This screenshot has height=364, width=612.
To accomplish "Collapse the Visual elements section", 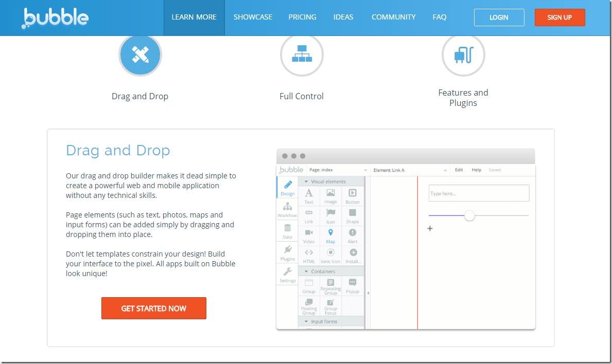I will 306,181.
